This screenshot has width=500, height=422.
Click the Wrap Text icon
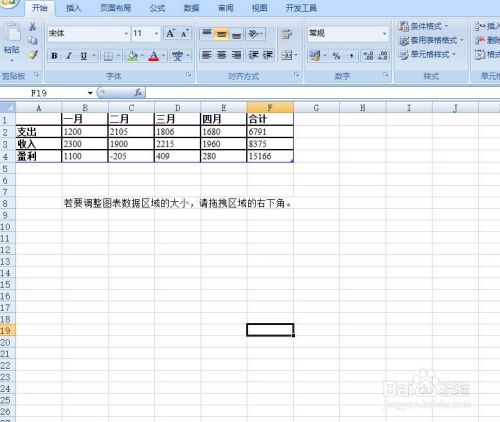tap(286, 34)
